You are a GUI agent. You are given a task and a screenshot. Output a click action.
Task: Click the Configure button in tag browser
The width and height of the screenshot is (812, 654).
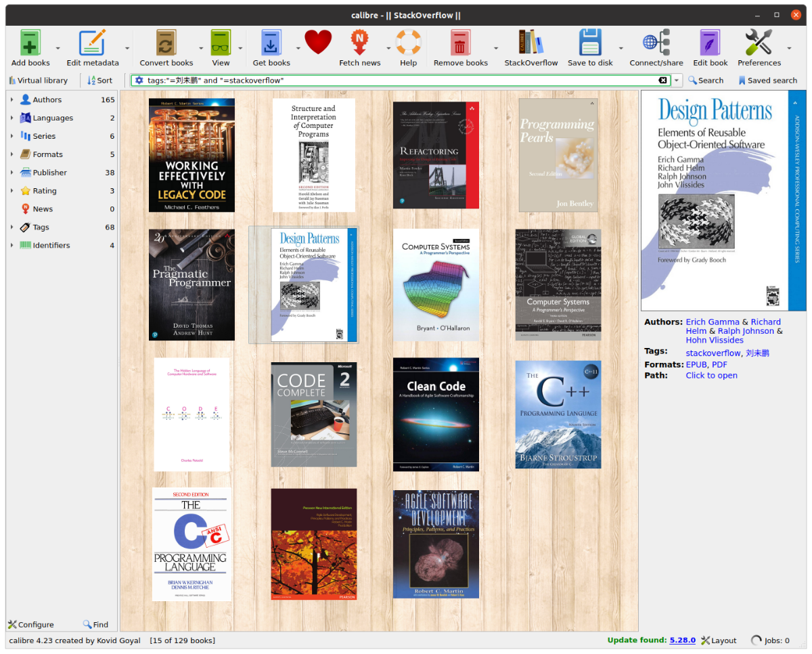pos(30,625)
